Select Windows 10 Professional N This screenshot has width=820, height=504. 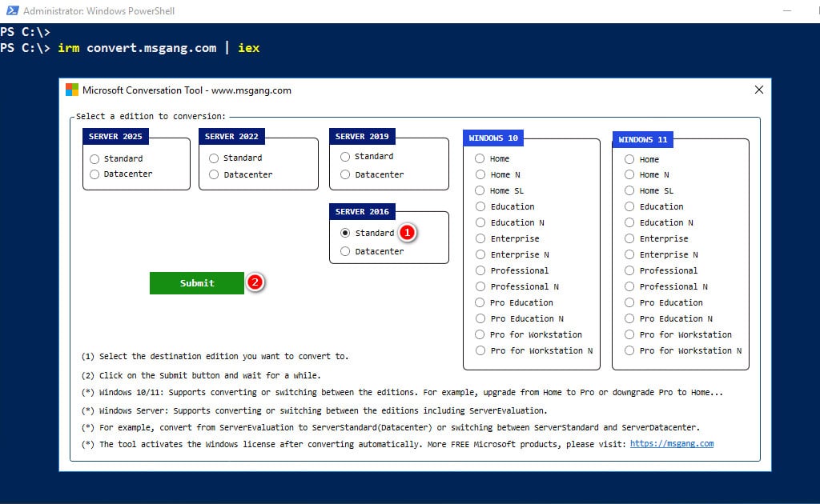(480, 286)
